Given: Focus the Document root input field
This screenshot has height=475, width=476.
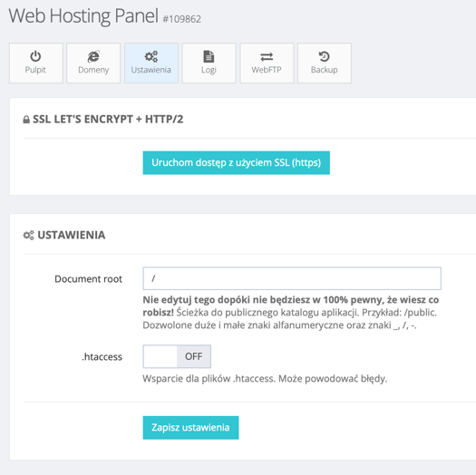Looking at the screenshot, I should (x=292, y=278).
